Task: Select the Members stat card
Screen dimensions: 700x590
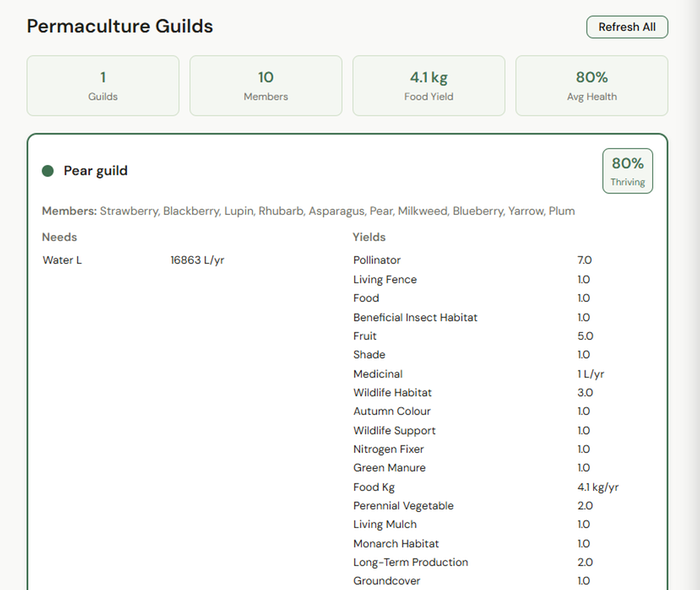Action: click(266, 86)
